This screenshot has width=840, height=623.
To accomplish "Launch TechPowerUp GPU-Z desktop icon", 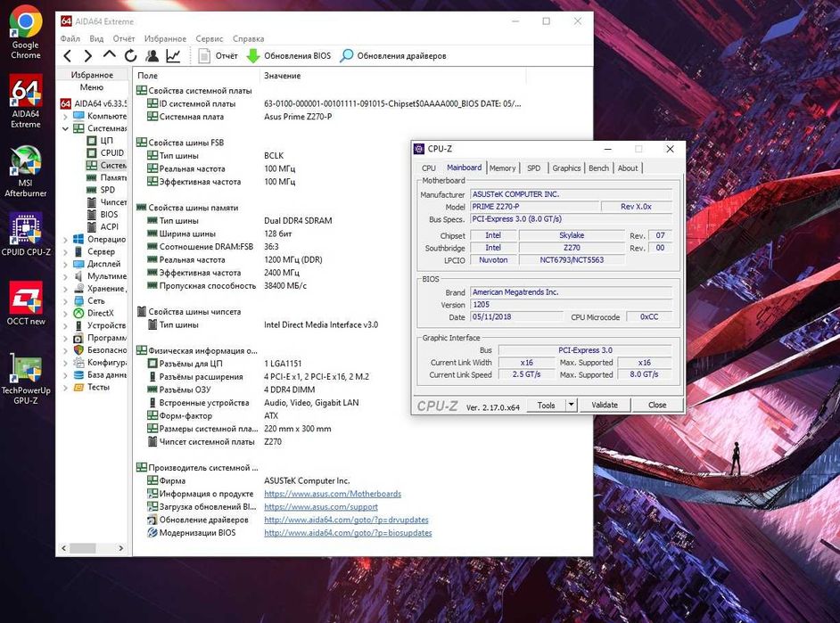I will [x=26, y=379].
